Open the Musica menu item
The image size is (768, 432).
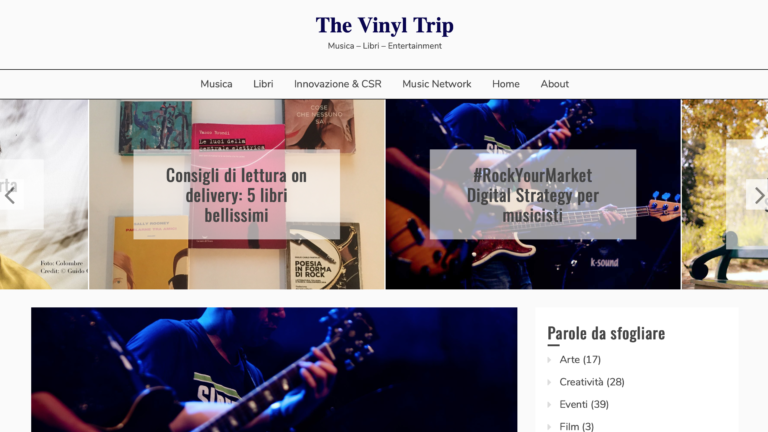[216, 84]
